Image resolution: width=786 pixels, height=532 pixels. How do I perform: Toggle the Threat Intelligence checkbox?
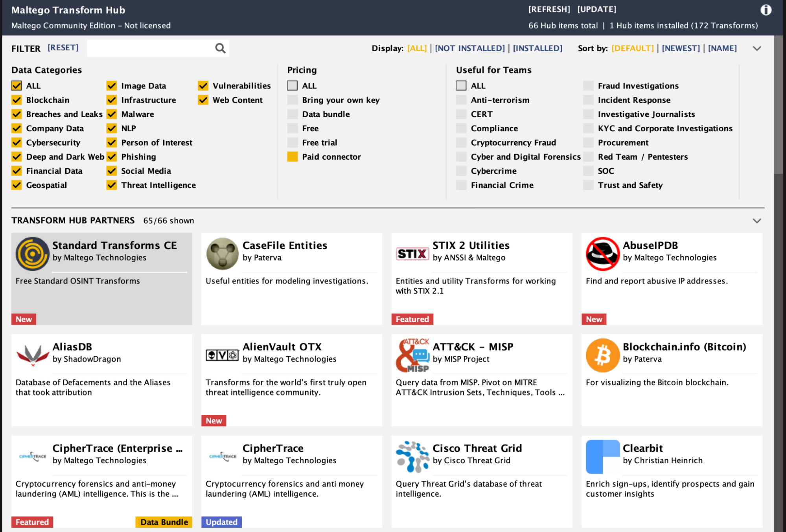pyautogui.click(x=112, y=185)
